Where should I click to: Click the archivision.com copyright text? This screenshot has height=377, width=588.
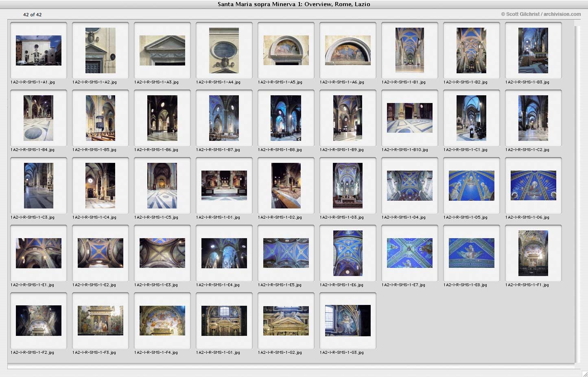tap(541, 14)
